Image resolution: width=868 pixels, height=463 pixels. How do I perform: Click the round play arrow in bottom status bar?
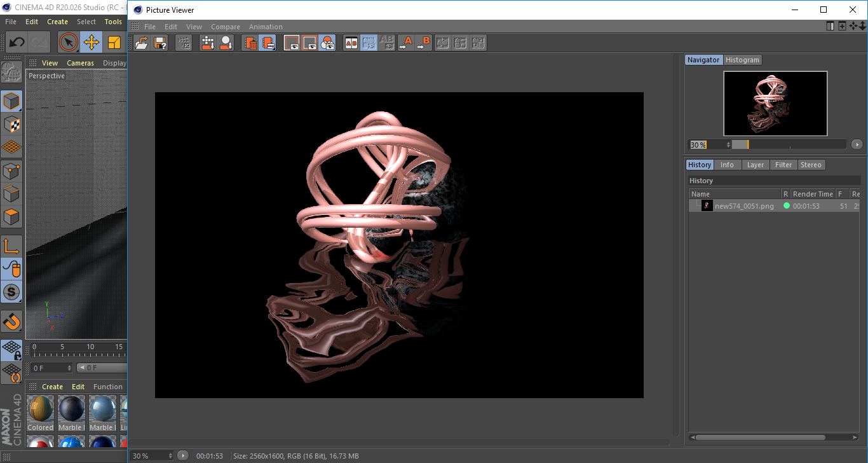(x=183, y=455)
